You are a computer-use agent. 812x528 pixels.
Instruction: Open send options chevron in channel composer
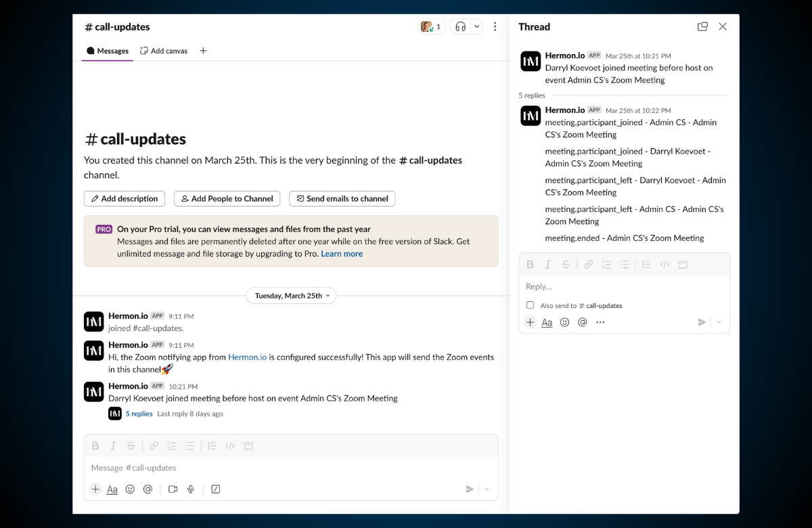[x=487, y=489]
